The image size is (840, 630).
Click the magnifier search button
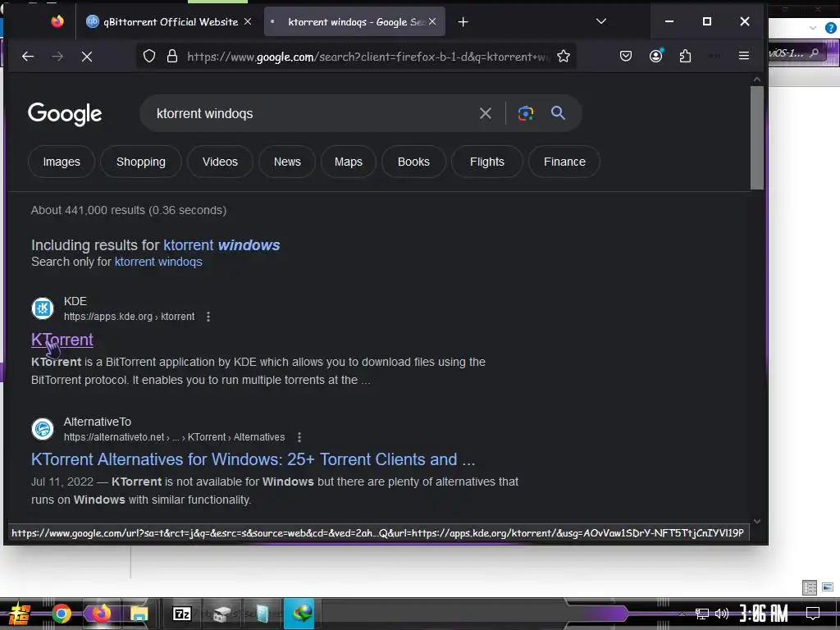[x=558, y=112]
